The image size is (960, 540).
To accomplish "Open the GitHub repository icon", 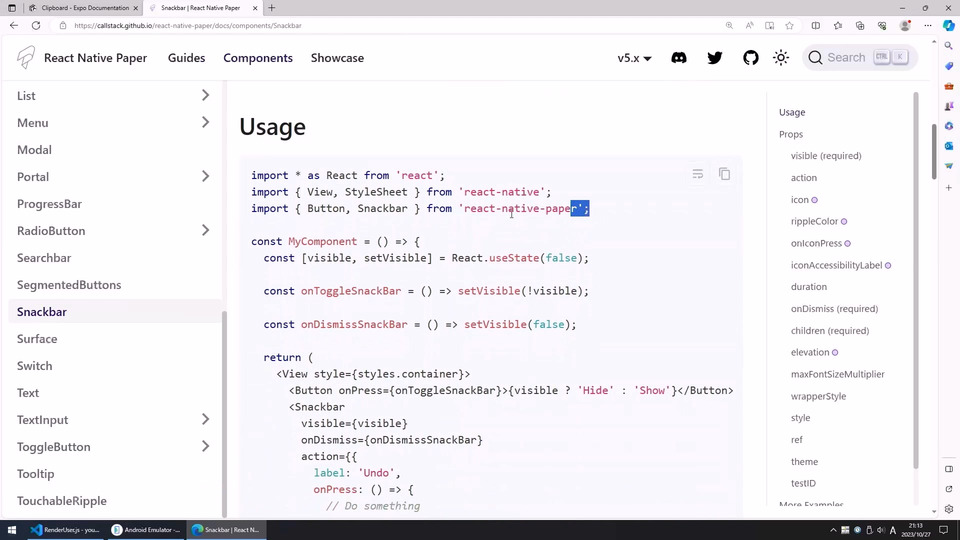I will pyautogui.click(x=751, y=58).
